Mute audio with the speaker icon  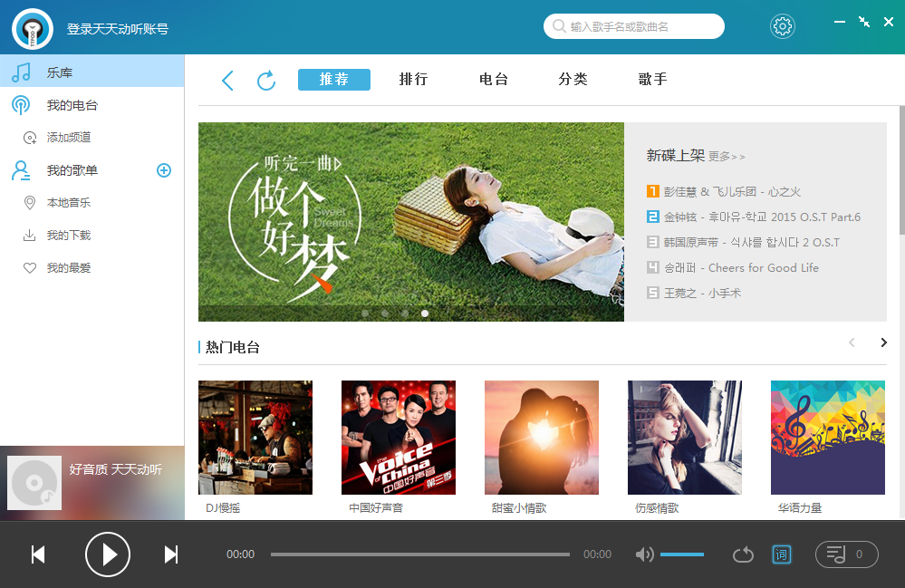tap(644, 554)
